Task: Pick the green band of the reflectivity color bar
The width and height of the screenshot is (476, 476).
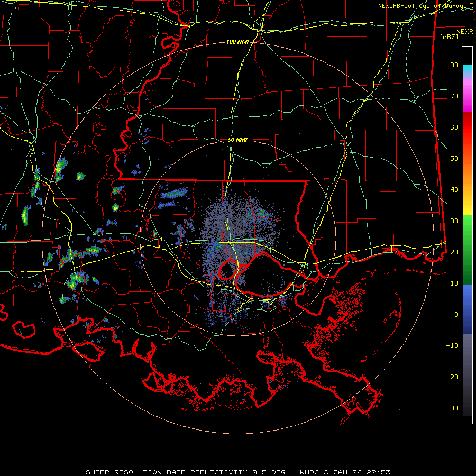Action: (467, 250)
